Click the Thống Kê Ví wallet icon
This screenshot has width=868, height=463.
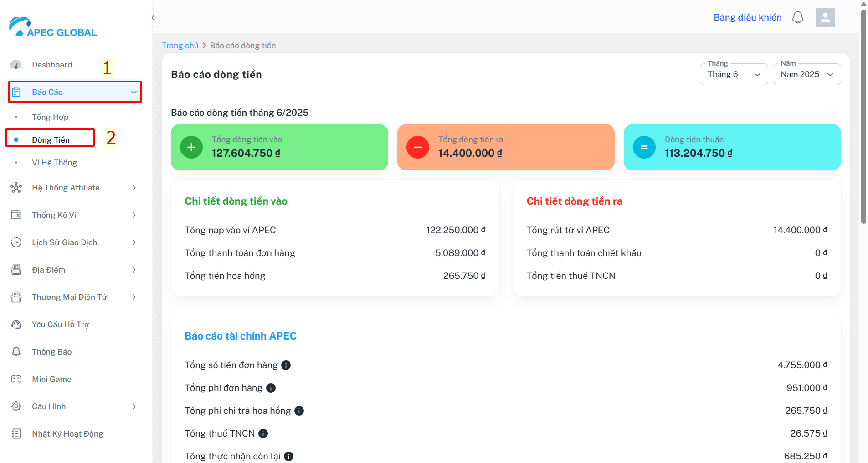[x=16, y=215]
